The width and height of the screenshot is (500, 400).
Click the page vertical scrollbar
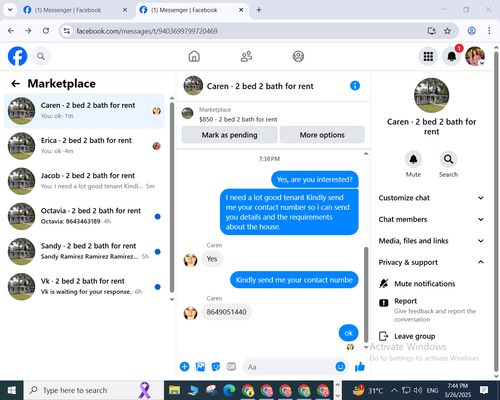pyautogui.click(x=496, y=212)
